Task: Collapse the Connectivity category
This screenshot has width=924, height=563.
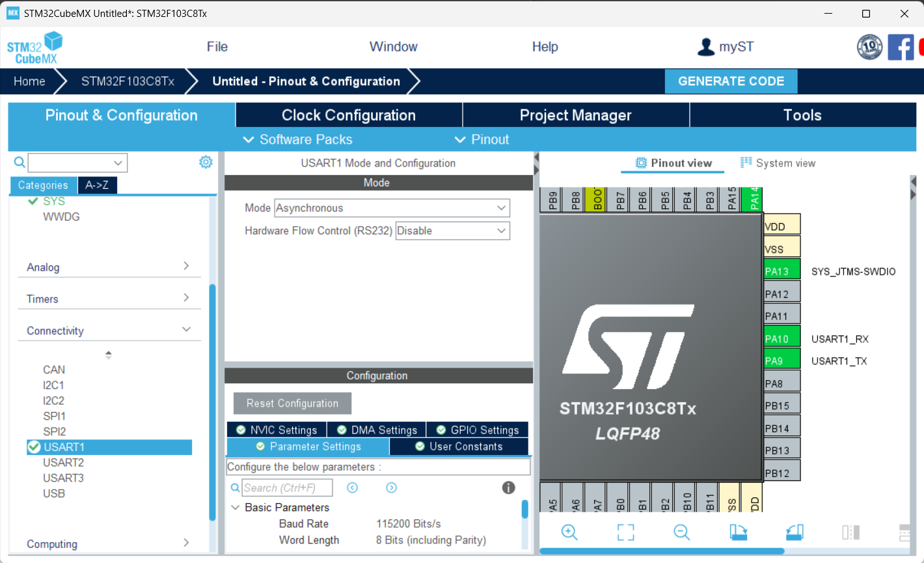Action: click(109, 331)
